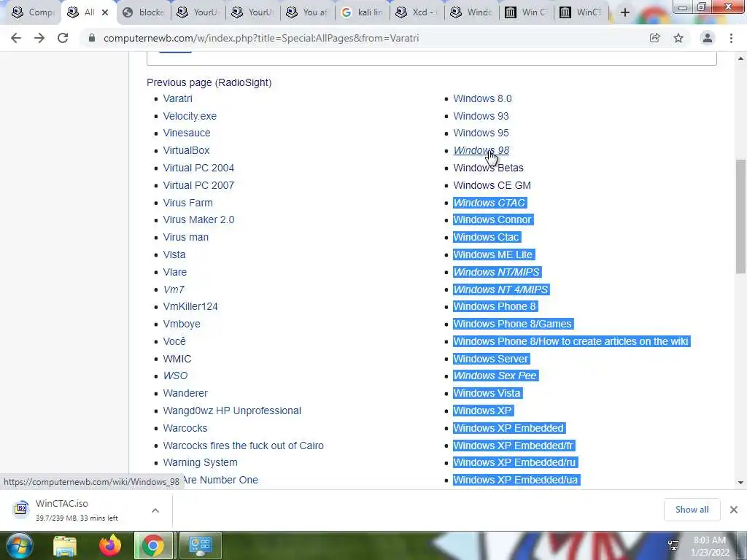Image resolution: width=747 pixels, height=560 pixels.
Task: Reload the current page
Action: [x=63, y=38]
